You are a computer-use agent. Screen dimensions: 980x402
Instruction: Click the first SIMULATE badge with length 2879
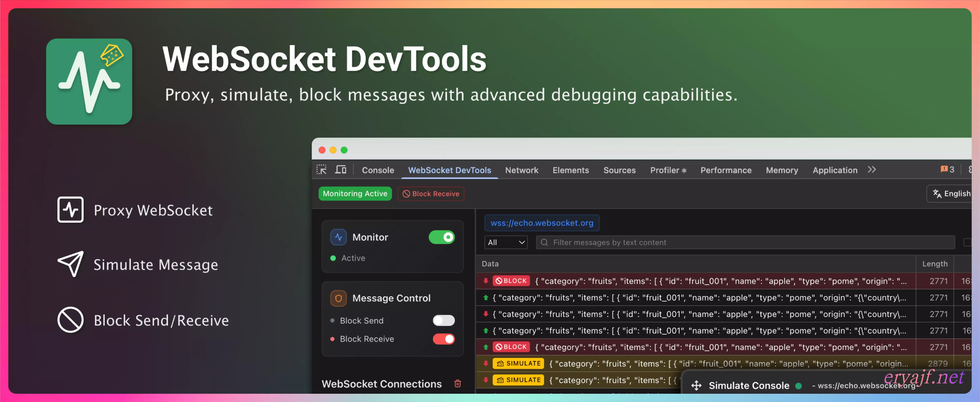(x=518, y=364)
